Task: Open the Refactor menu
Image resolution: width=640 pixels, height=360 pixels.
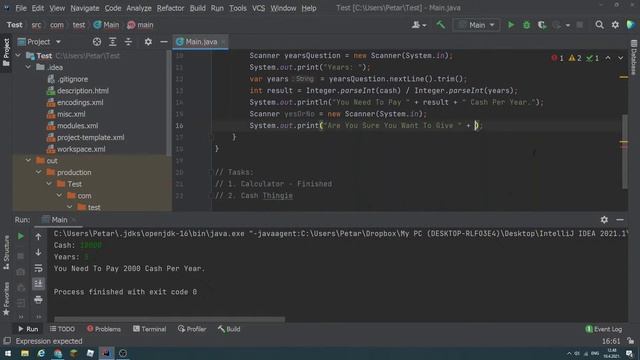Action: tap(170, 8)
